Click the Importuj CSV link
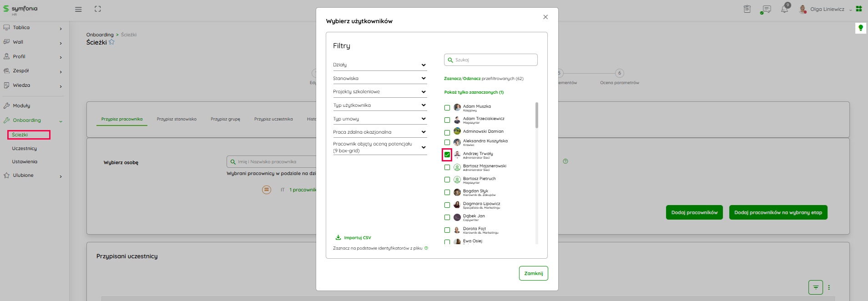This screenshot has width=868, height=301. point(357,238)
